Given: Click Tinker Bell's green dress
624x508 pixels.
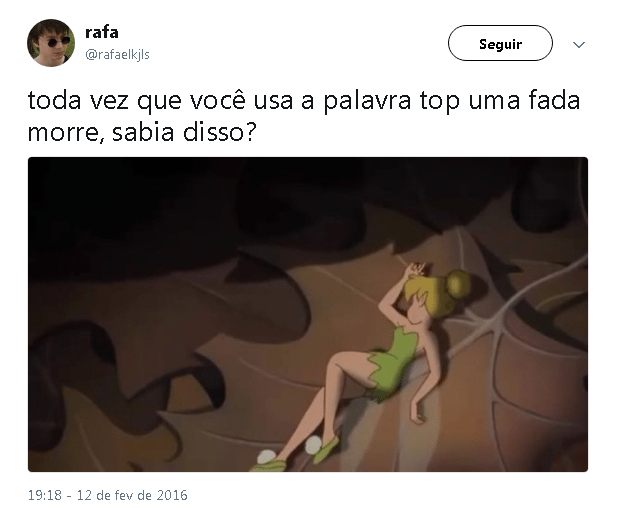Looking at the screenshot, I should 392,358.
